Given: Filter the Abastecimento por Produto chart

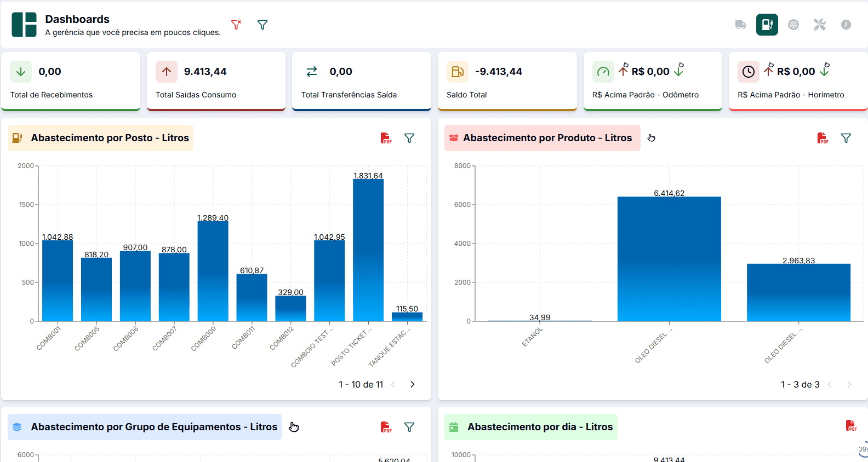Looking at the screenshot, I should click(x=846, y=138).
